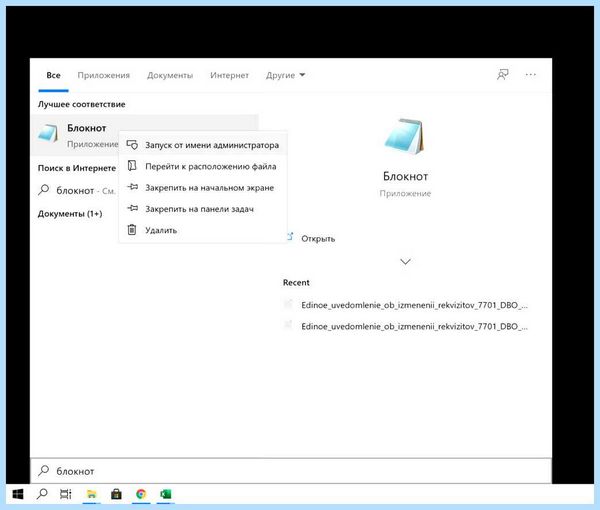The height and width of the screenshot is (510, 600).
Task: Select the Все tab
Action: coord(53,75)
